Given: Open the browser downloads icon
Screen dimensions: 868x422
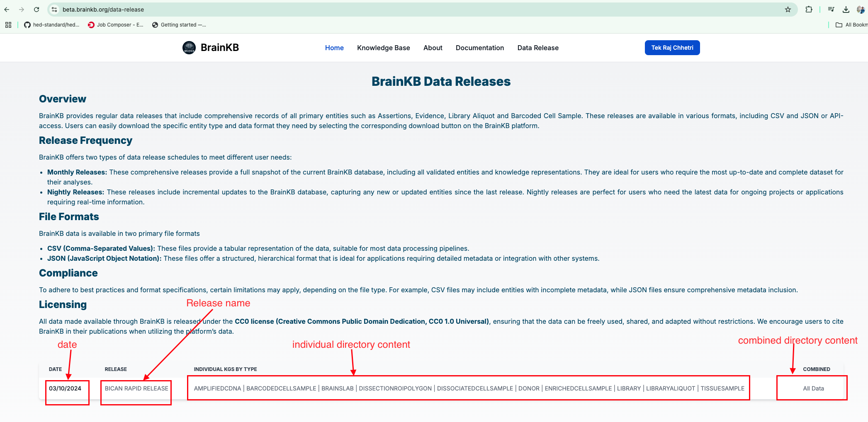Looking at the screenshot, I should pos(846,10).
